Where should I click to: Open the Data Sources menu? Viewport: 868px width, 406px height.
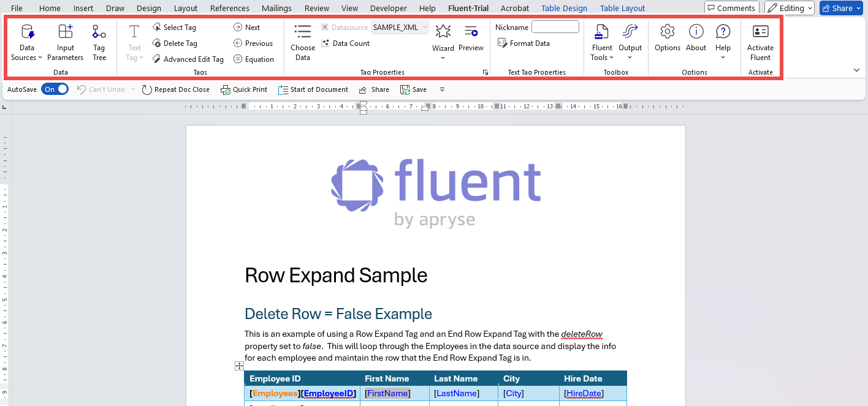pos(27,42)
